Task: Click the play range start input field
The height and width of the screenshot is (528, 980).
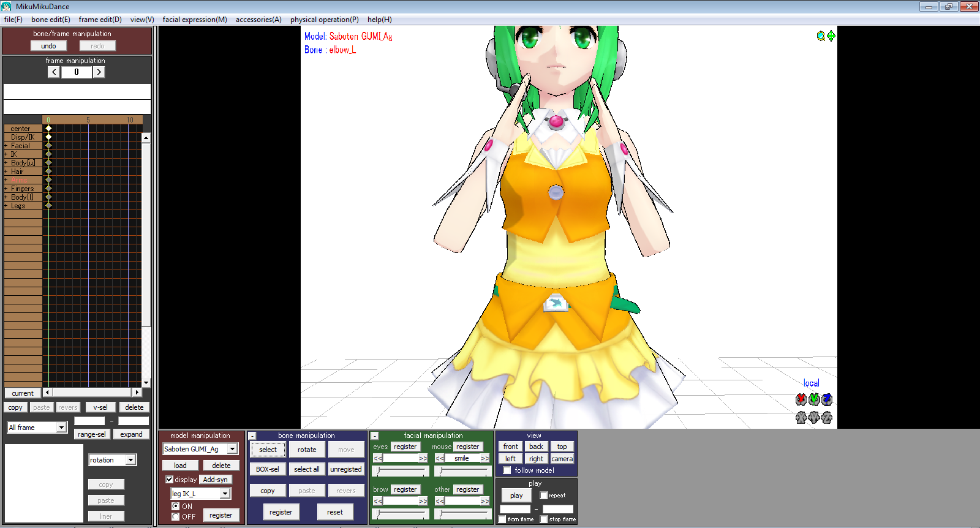Action: (515, 509)
